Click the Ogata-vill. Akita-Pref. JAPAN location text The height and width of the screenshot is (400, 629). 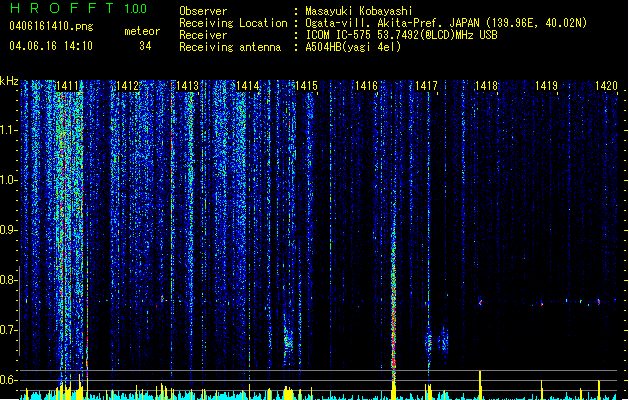point(446,23)
